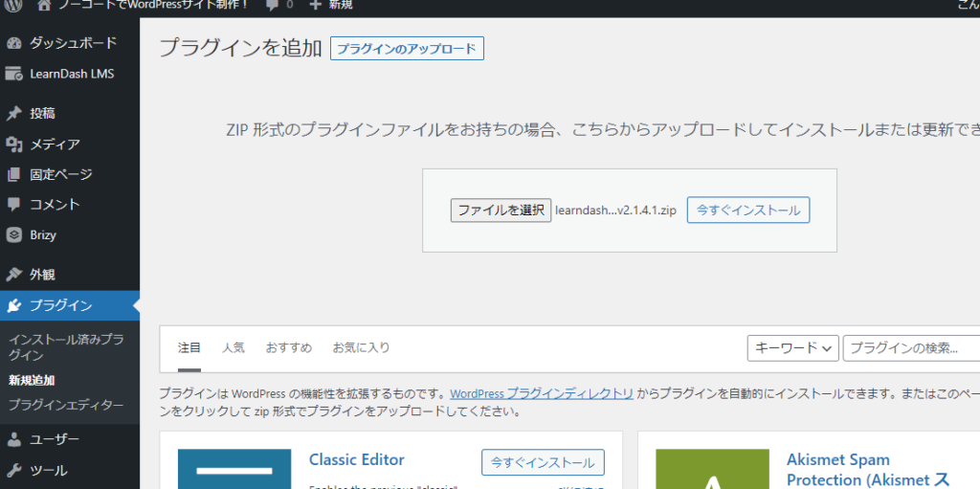Switch to the おすすめ tab
Viewport: 980px width, 489px height.
coord(288,348)
